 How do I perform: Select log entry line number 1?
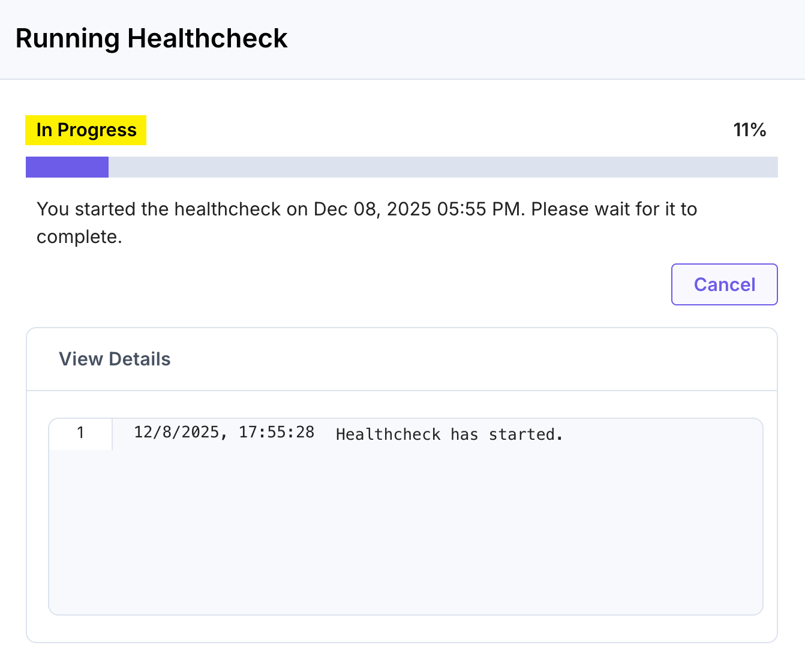pos(80,433)
